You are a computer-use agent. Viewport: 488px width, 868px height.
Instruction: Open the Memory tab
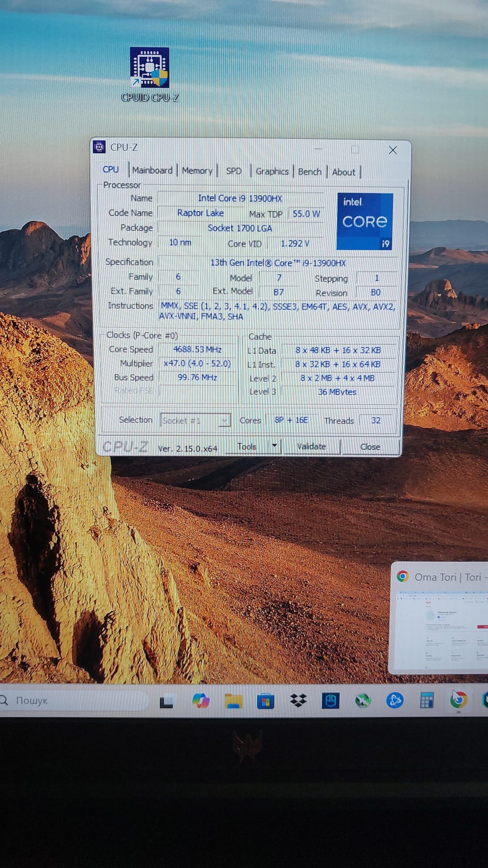click(197, 171)
